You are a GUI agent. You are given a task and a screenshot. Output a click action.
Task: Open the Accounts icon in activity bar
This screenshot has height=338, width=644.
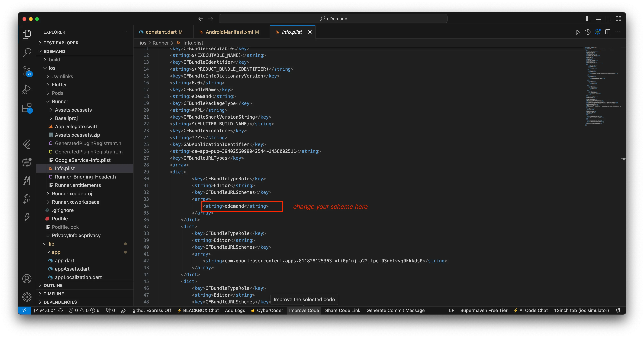[27, 279]
